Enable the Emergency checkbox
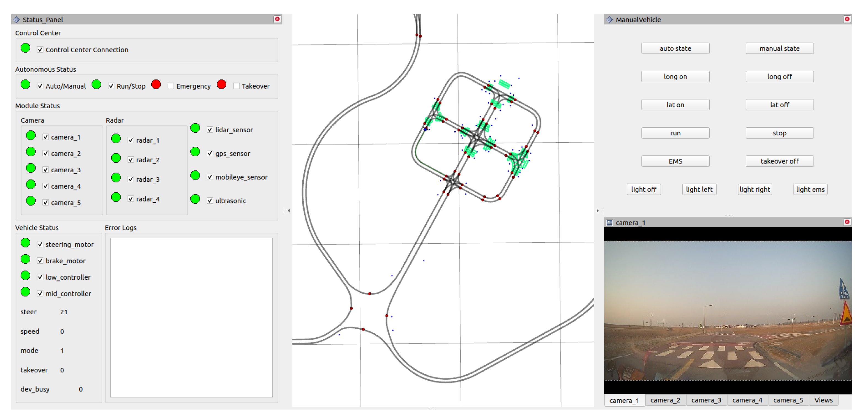This screenshot has width=868, height=420. coord(171,86)
